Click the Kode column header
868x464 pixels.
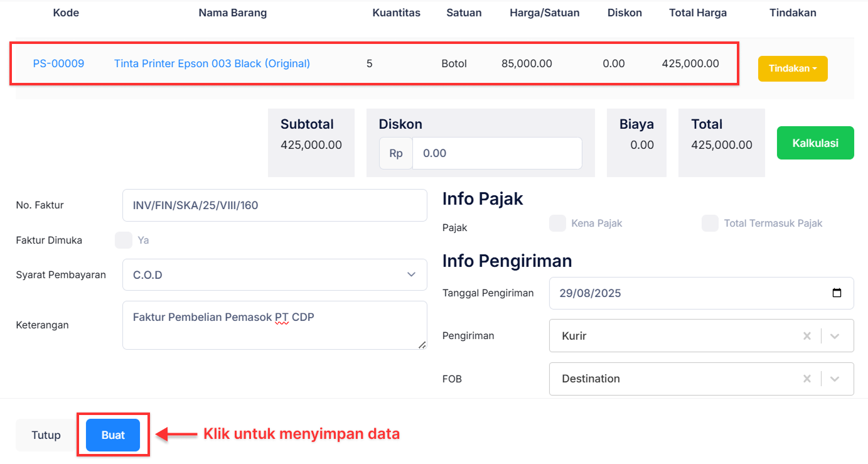[65, 12]
